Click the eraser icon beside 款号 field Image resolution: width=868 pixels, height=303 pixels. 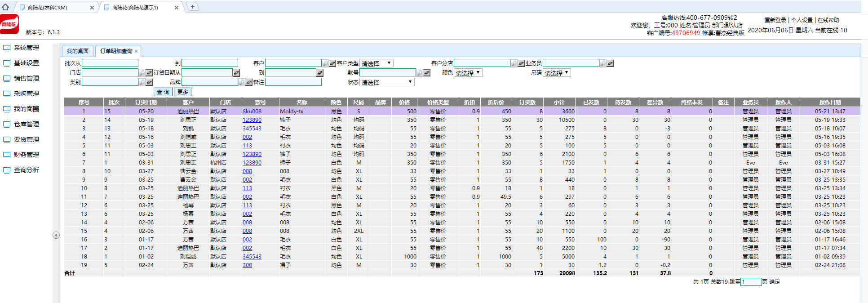(x=427, y=73)
